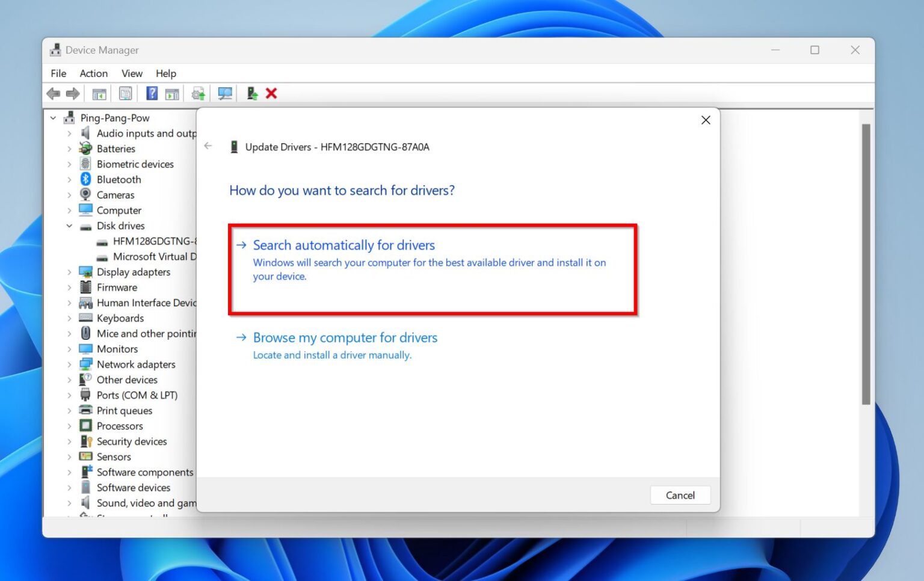Click the blue Help question mark icon
Viewport: 924px width, 581px height.
click(x=152, y=93)
